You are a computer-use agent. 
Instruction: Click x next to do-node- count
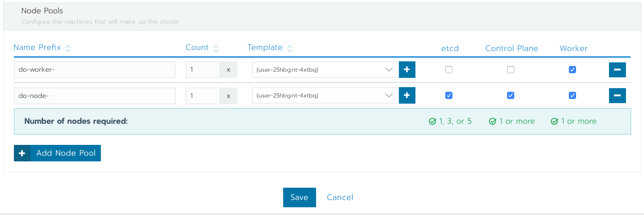[229, 95]
